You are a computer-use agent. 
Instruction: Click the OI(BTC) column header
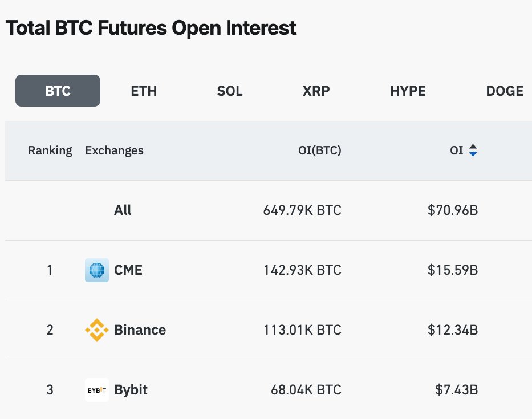[x=319, y=150]
